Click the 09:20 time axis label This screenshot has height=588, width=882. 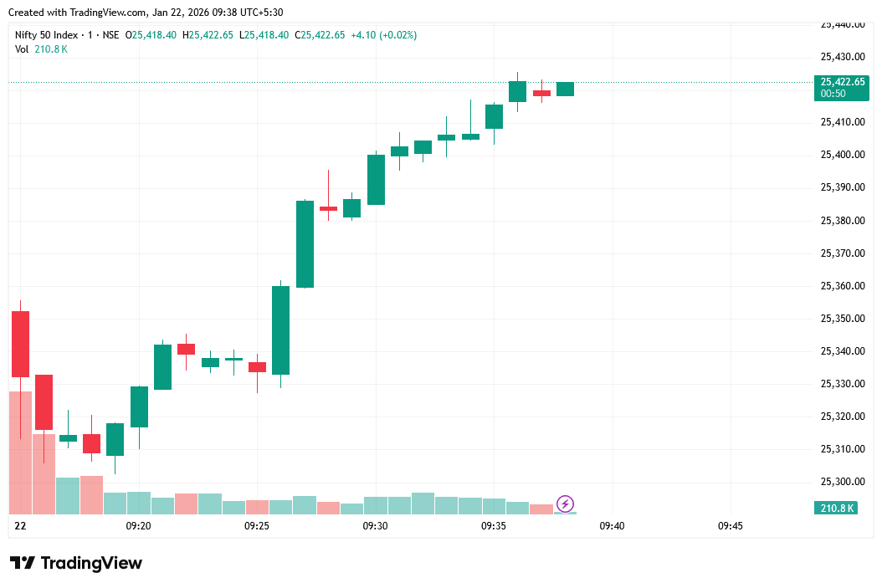(x=138, y=526)
